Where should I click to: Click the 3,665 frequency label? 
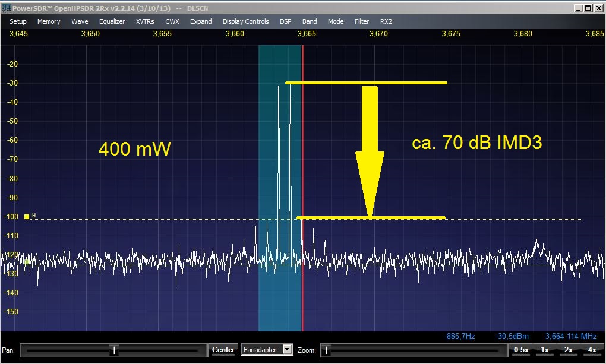pyautogui.click(x=307, y=34)
